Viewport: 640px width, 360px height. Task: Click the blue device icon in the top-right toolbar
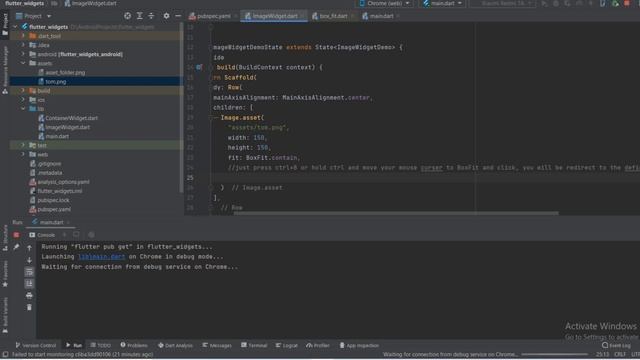603,4
